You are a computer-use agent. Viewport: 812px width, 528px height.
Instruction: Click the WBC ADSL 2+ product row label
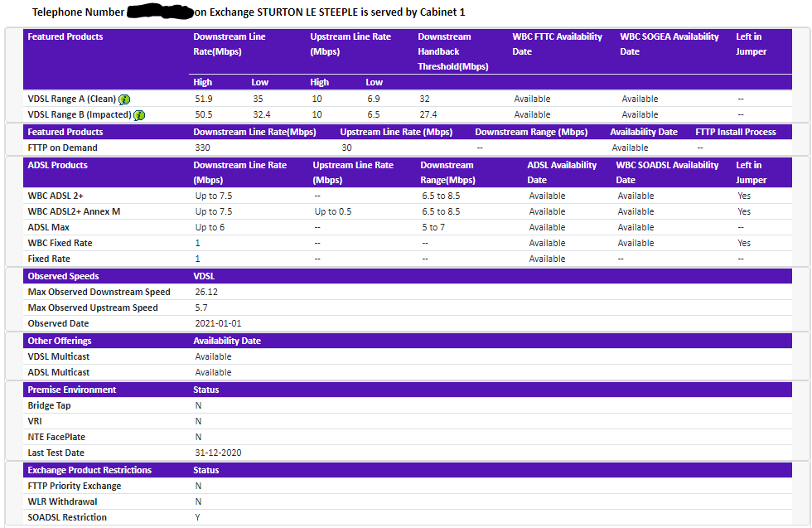56,196
